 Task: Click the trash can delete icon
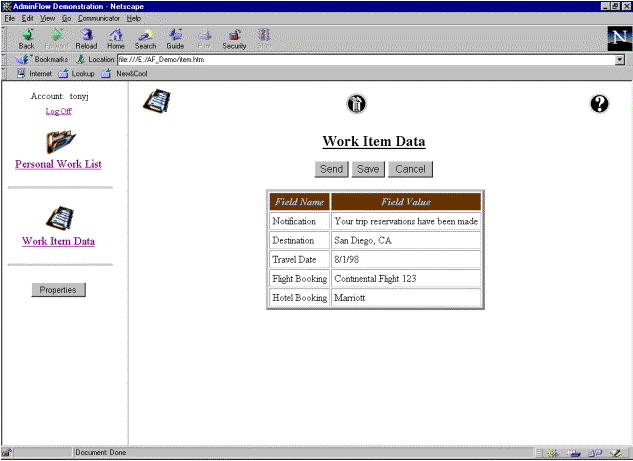(x=357, y=104)
